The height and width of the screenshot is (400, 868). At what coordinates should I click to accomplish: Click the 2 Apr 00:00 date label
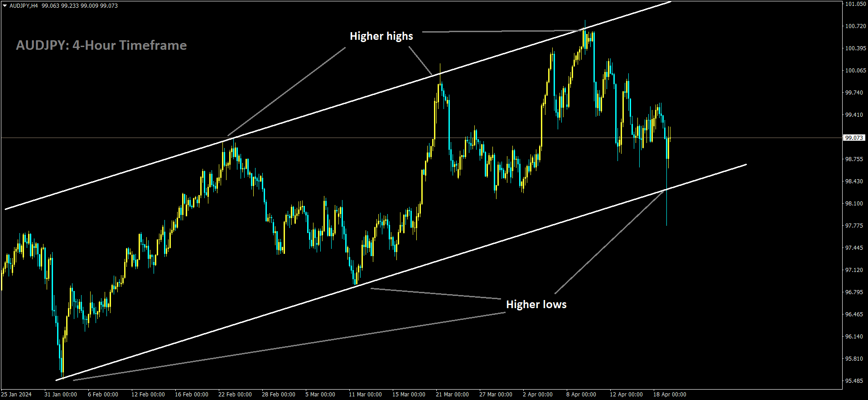538,395
